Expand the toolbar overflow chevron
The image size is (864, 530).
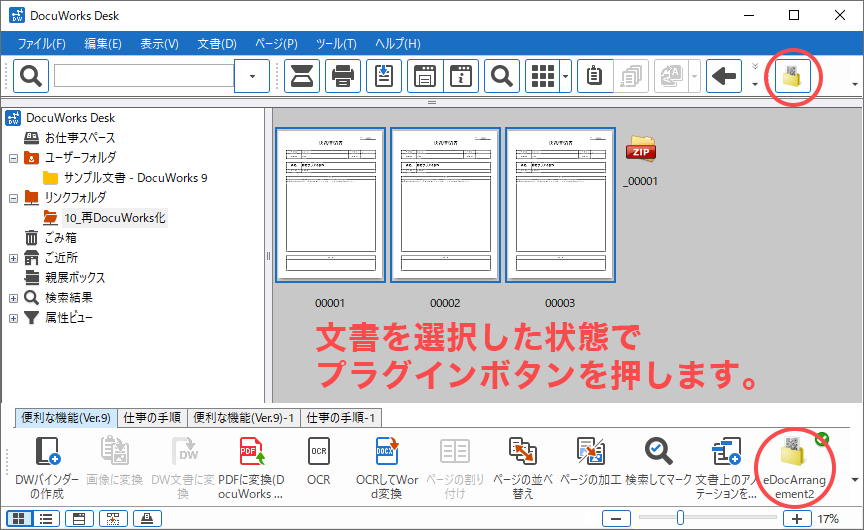click(755, 67)
